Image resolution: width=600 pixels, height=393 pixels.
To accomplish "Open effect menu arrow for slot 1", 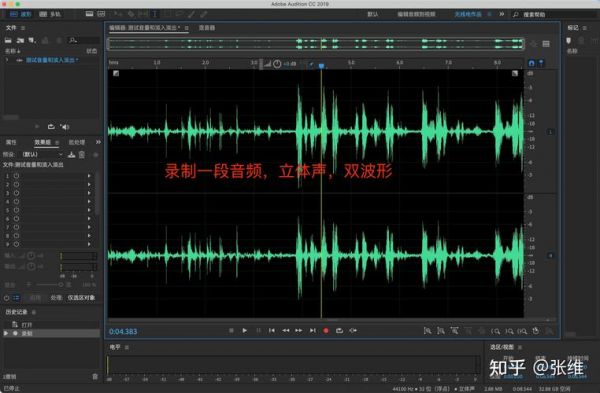I will [x=89, y=176].
